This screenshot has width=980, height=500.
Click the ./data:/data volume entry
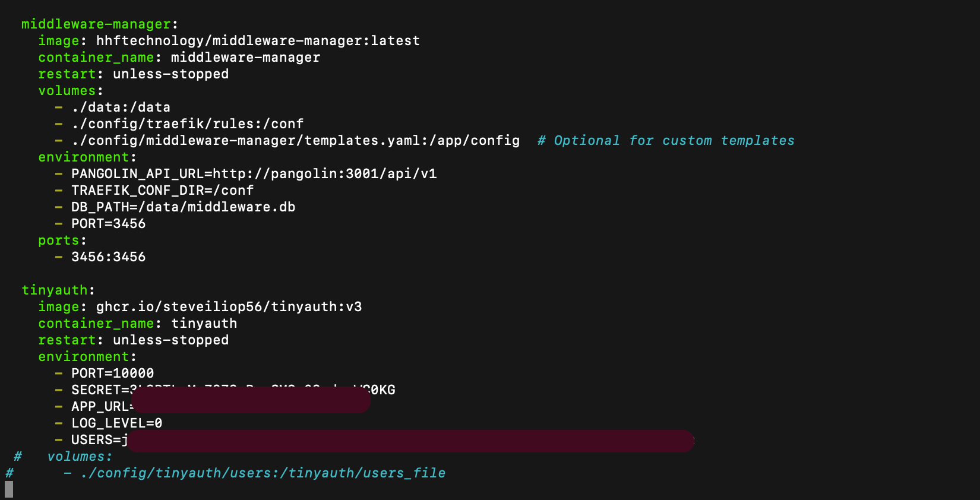121,107
